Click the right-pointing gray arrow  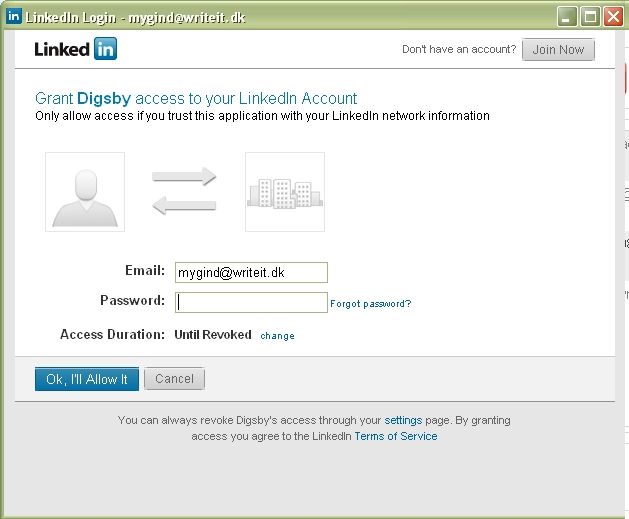tap(185, 177)
